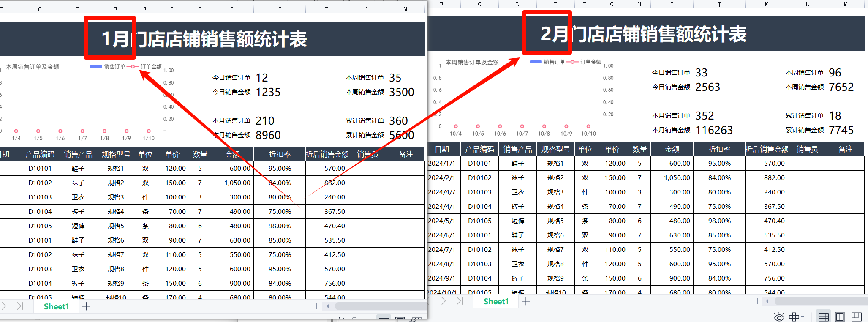Open reading mode crosshair dropdown arrow
The image size is (868, 322).
[803, 317]
